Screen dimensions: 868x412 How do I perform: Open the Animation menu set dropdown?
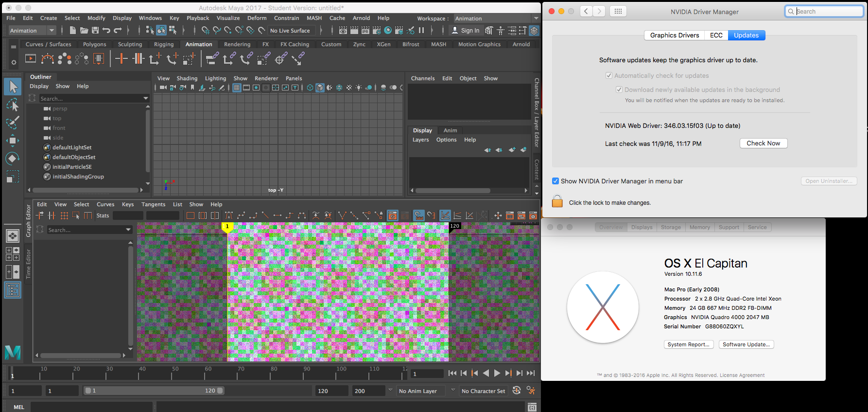tap(32, 31)
